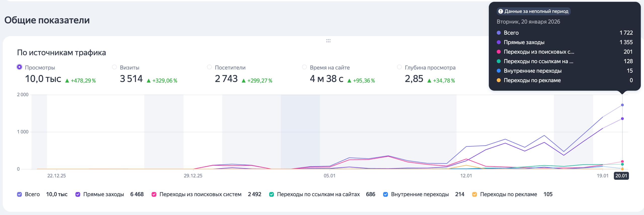Viewport: 644px width, 215px height.
Task: Click the Всего data point on 20.01
Action: [x=622, y=105]
